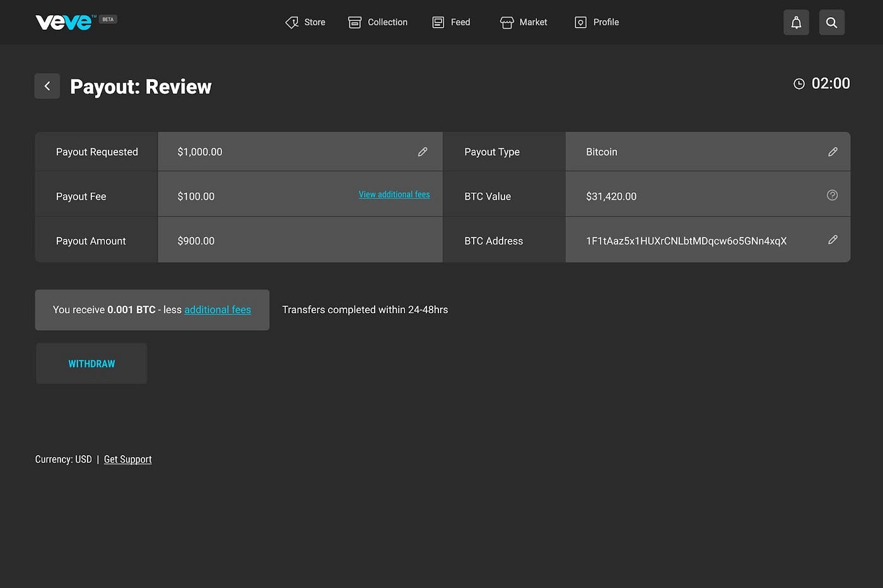Open additional fees link in receive notice
Screen dimensions: 883x588
(218, 310)
